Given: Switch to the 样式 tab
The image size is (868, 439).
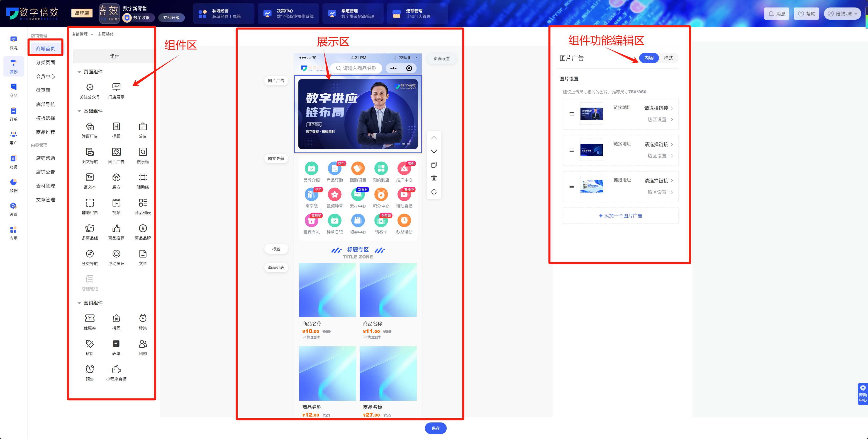Looking at the screenshot, I should point(668,58).
